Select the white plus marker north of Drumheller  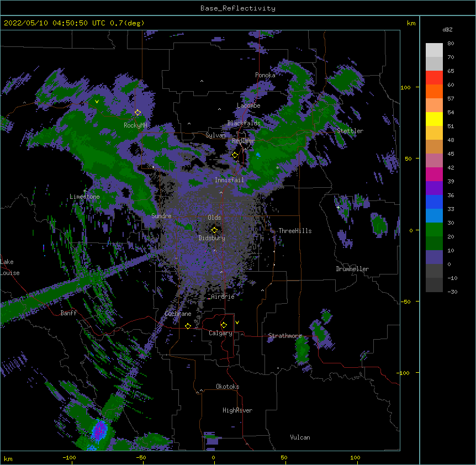tap(338, 207)
